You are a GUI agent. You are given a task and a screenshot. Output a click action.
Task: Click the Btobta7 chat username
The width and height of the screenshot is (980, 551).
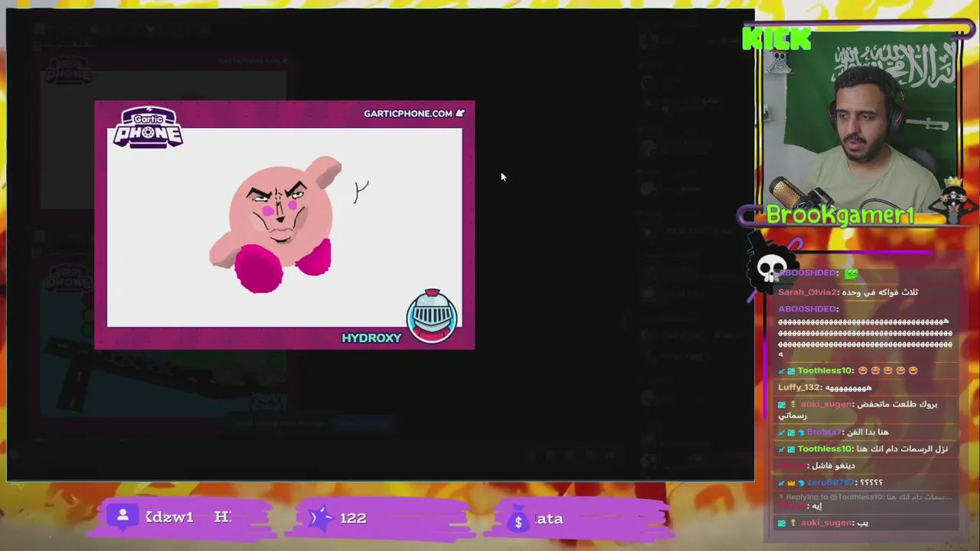click(824, 432)
